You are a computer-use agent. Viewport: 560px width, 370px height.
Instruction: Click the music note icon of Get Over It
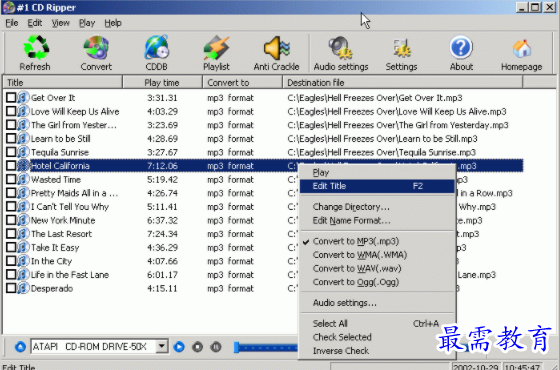(23, 98)
